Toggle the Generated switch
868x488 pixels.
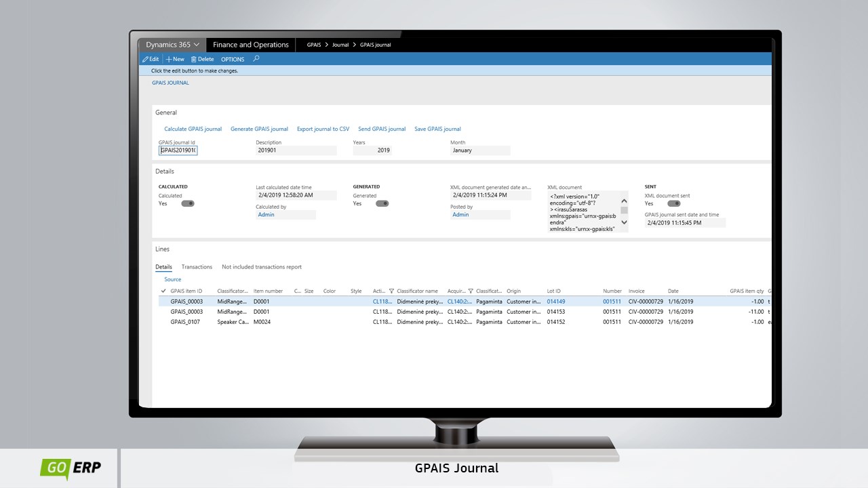382,203
